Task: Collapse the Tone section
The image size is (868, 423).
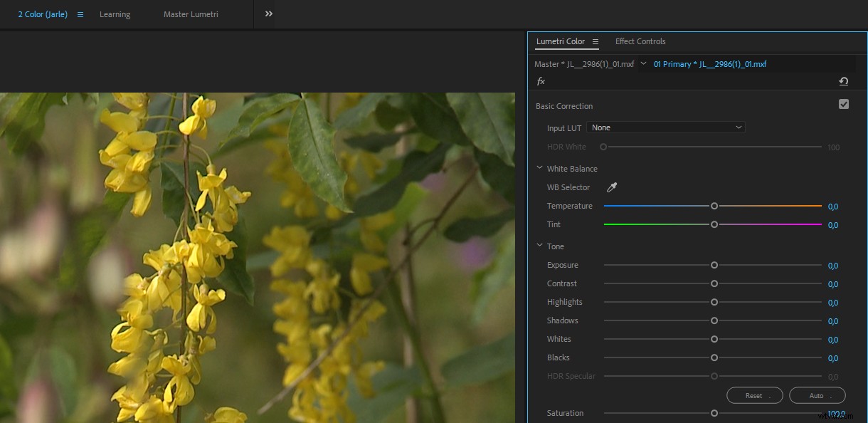Action: (x=539, y=246)
